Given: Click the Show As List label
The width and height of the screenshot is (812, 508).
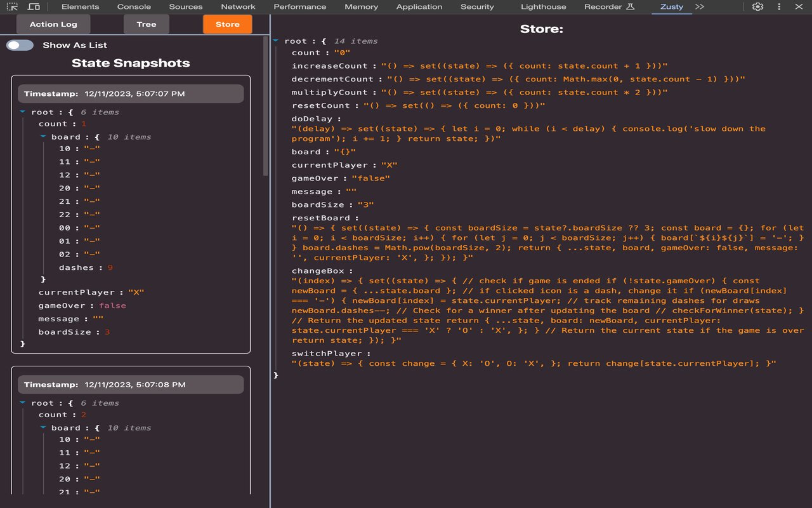Looking at the screenshot, I should pos(75,45).
